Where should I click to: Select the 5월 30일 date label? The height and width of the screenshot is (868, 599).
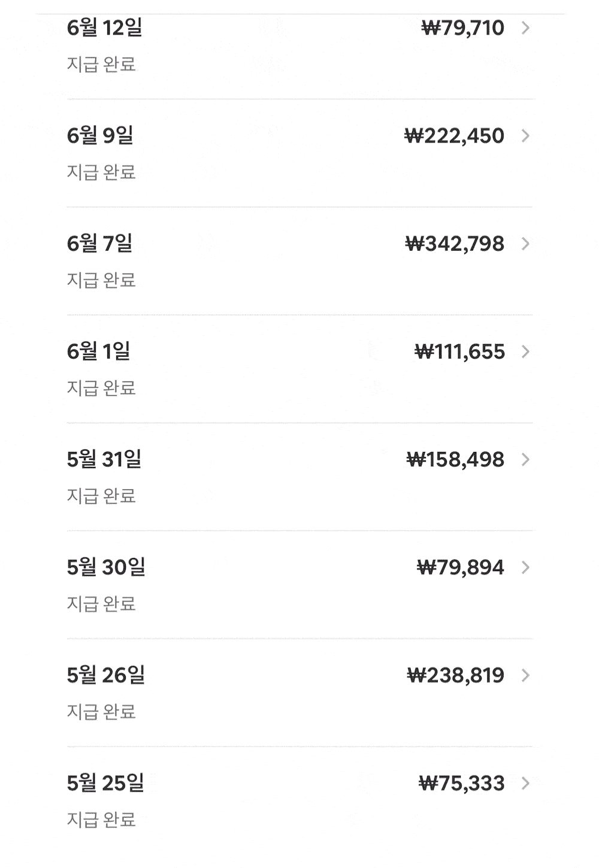106,567
